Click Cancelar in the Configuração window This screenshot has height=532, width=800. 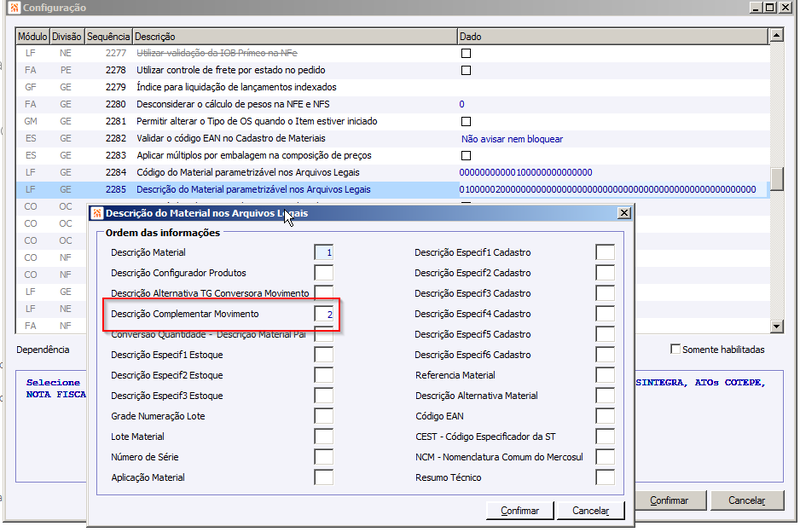pyautogui.click(x=746, y=500)
